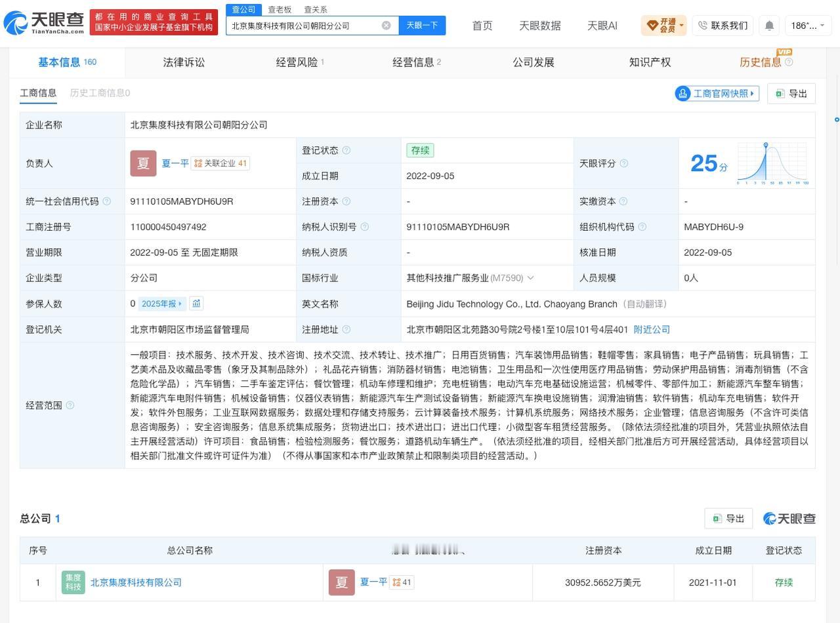
Task: Click the score value 25分
Action: click(x=709, y=163)
